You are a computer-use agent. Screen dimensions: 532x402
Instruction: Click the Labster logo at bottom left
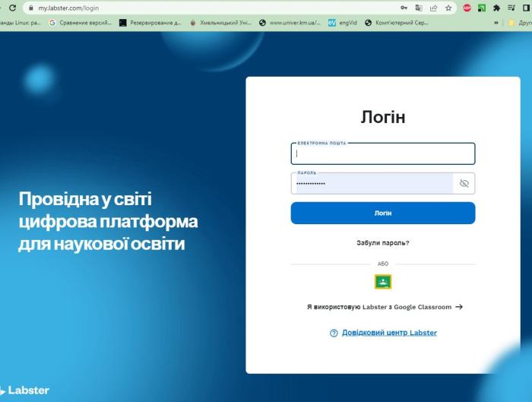(x=24, y=391)
